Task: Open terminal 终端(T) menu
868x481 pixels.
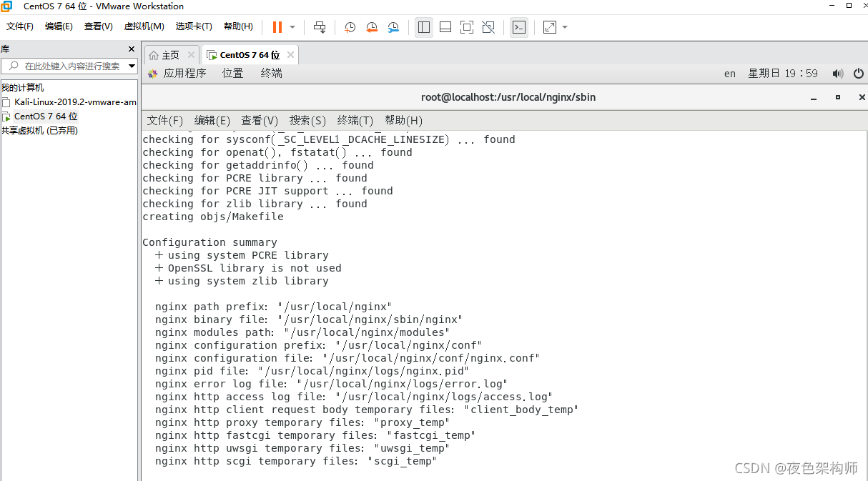Action: (355, 120)
